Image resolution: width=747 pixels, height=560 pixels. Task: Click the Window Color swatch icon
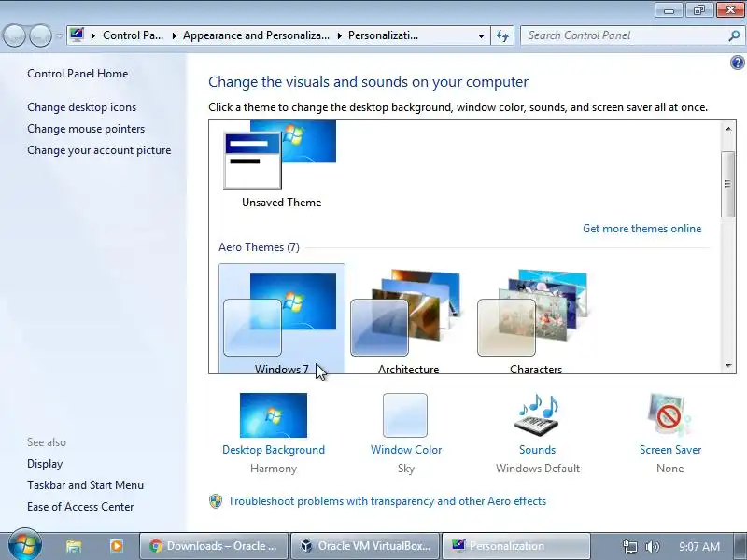(405, 415)
